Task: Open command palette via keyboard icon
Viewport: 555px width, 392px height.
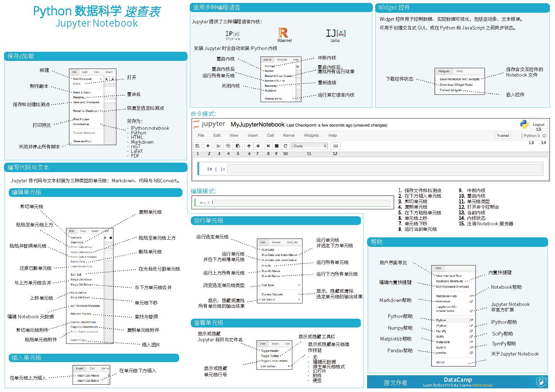Action: coord(336,146)
